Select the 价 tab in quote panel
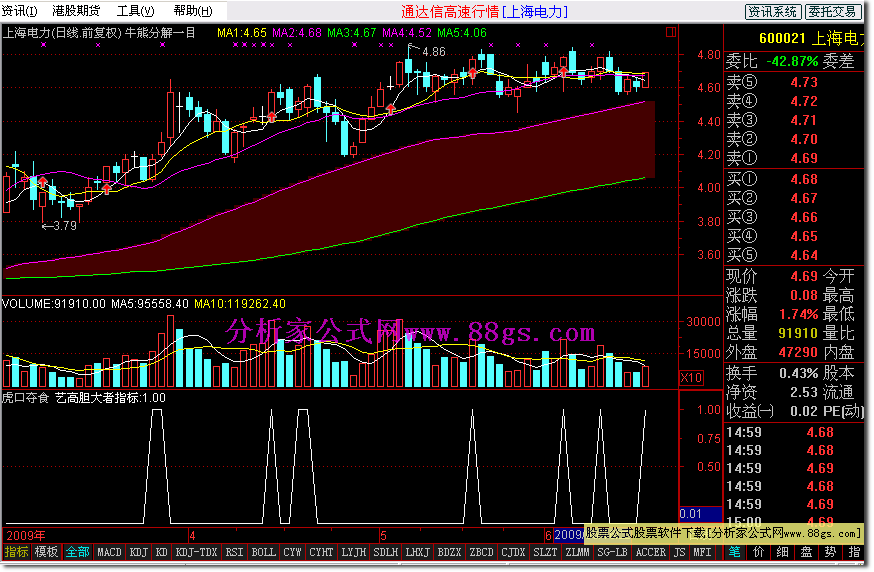The height and width of the screenshot is (572, 874). pos(759,552)
